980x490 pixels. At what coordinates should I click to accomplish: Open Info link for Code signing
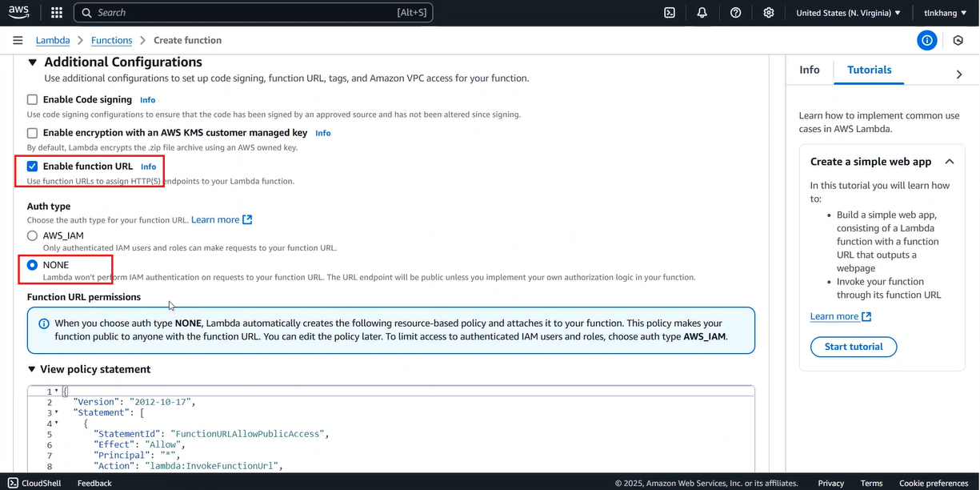(148, 100)
